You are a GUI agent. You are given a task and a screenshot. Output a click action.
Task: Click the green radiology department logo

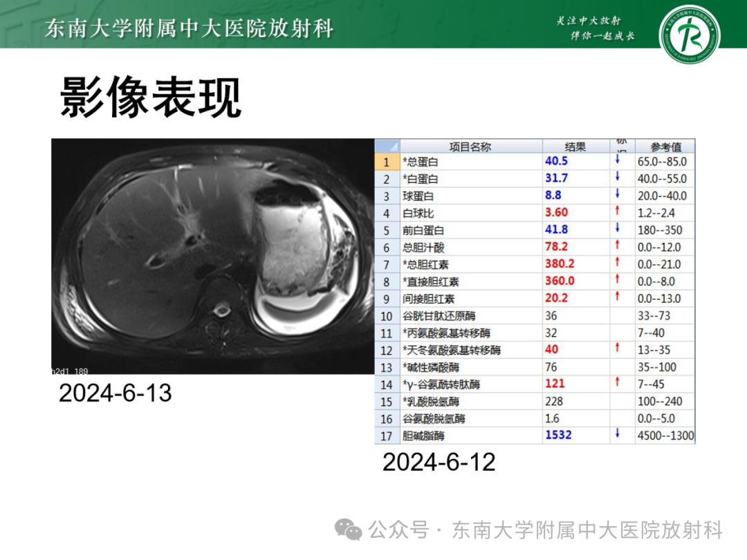point(690,35)
